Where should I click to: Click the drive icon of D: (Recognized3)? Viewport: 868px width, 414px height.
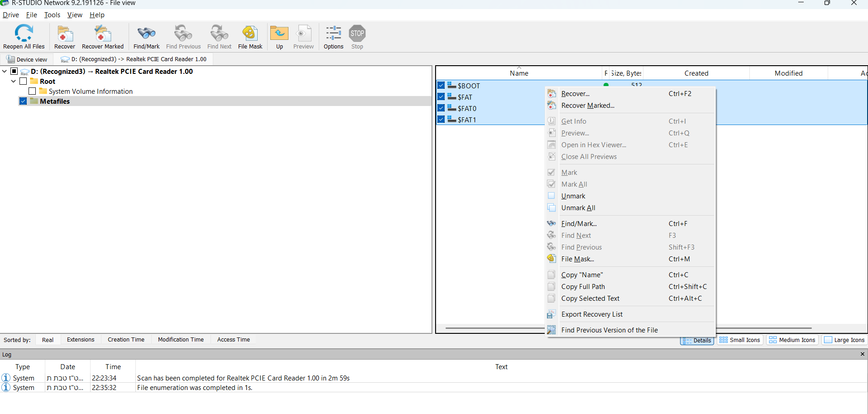click(x=25, y=72)
